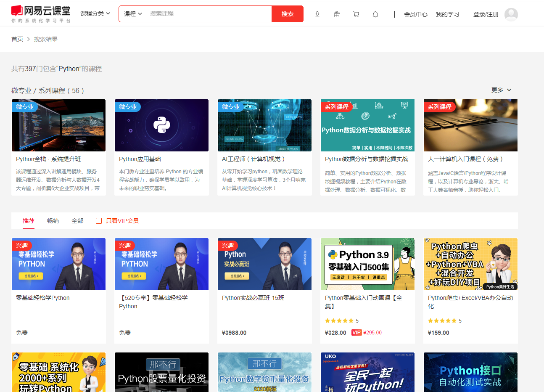The width and height of the screenshot is (544, 392).
Task: Click the five-star rating on Python零基础入门动画课
Action: point(339,320)
